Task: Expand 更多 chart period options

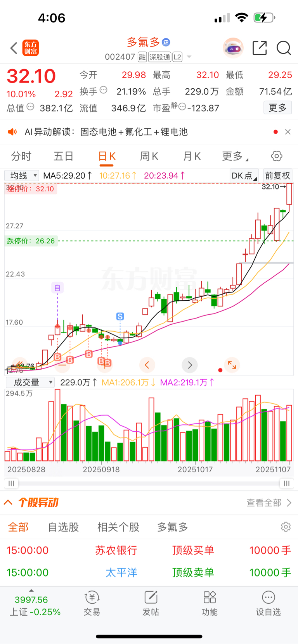Action: (x=235, y=156)
